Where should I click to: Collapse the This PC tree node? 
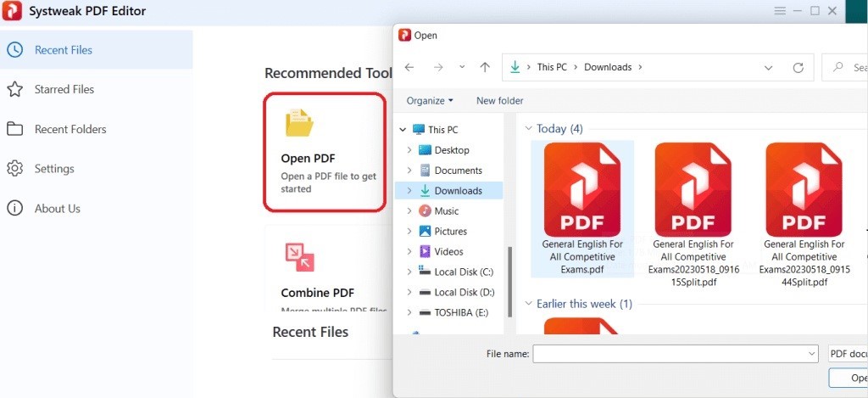pos(403,130)
